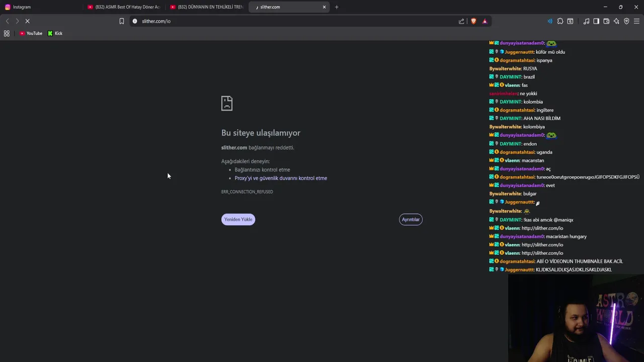This screenshot has width=644, height=362.
Task: Select slither.com bağlanmayı reddetti text
Action: [x=258, y=147]
